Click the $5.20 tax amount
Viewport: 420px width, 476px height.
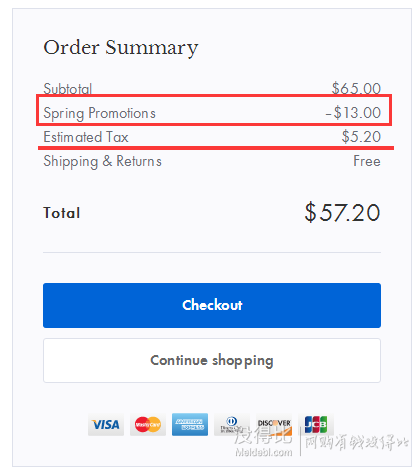pos(361,137)
